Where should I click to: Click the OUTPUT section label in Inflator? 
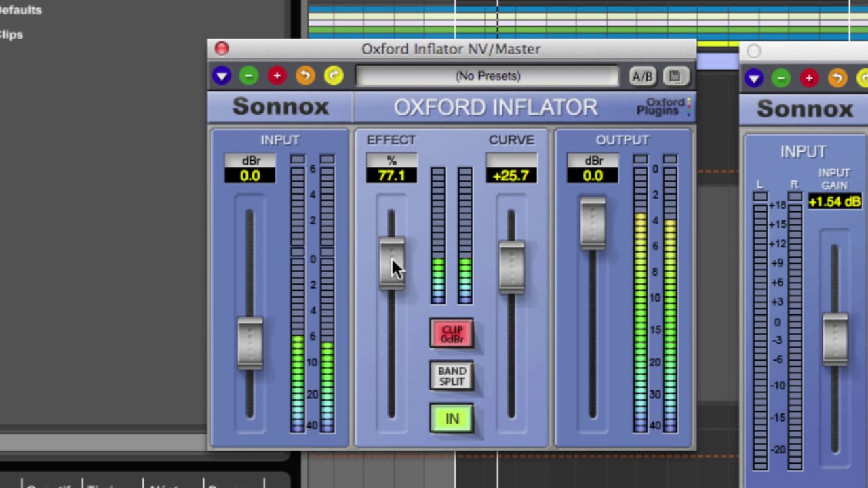(623, 140)
